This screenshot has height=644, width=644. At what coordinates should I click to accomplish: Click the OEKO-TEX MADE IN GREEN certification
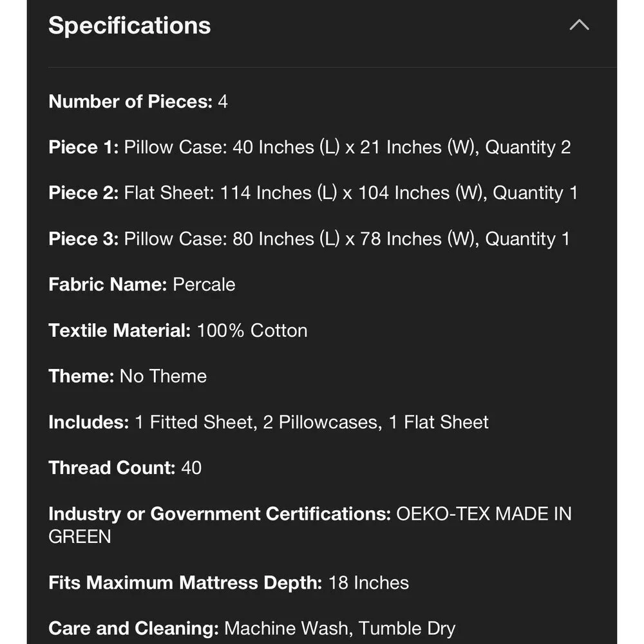pyautogui.click(x=310, y=526)
